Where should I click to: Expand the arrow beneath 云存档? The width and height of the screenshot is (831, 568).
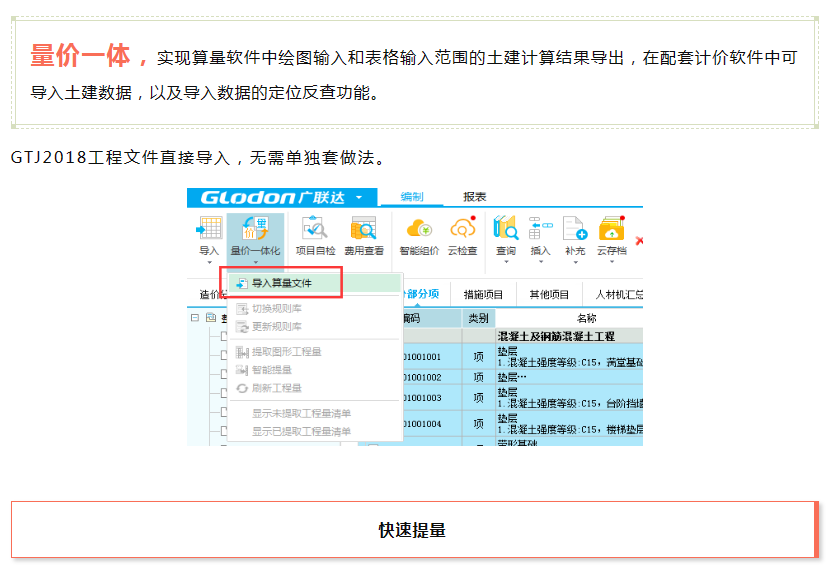(x=612, y=262)
